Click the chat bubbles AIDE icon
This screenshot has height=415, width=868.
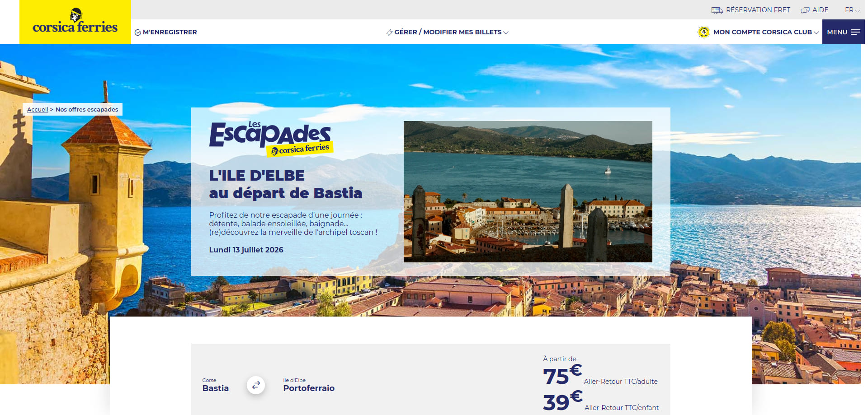tap(805, 10)
